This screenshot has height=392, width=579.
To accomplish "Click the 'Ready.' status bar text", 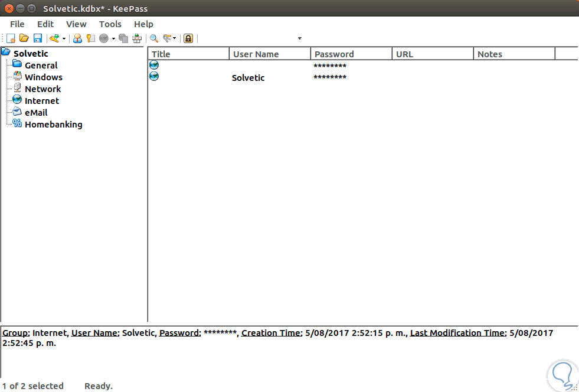I will 99,386.
